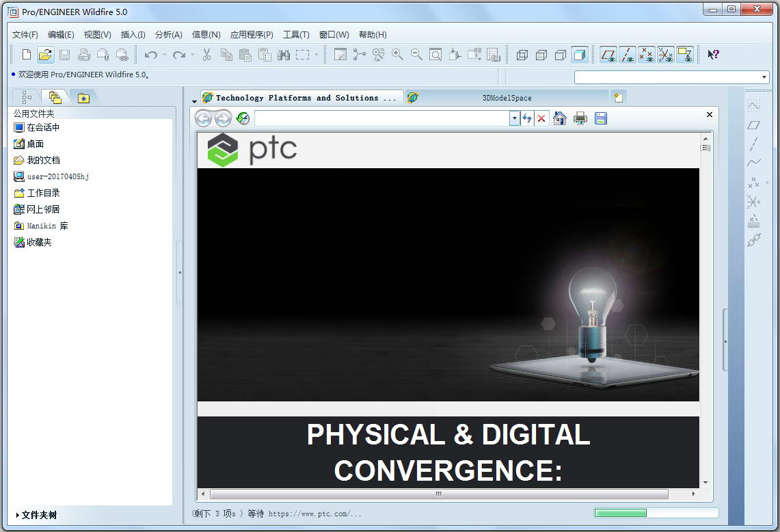Click the Cut scissors icon
Viewport: 780px width, 532px height.
207,55
